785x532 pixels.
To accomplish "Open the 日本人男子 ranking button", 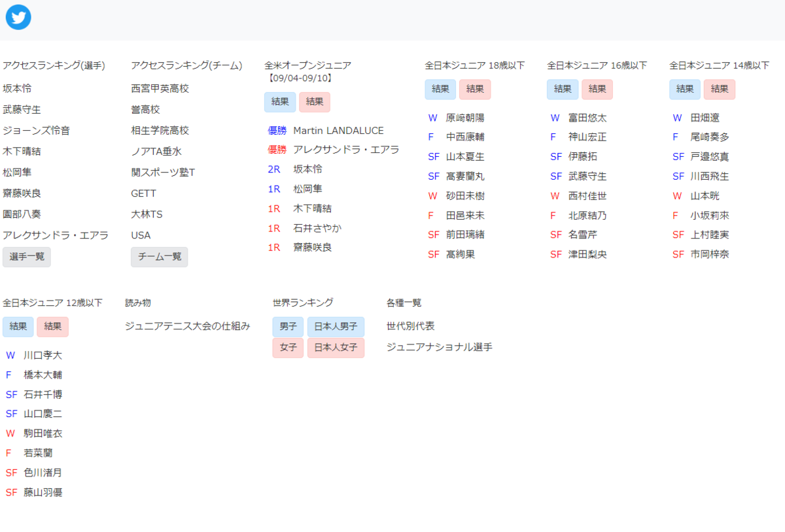I will tap(336, 327).
